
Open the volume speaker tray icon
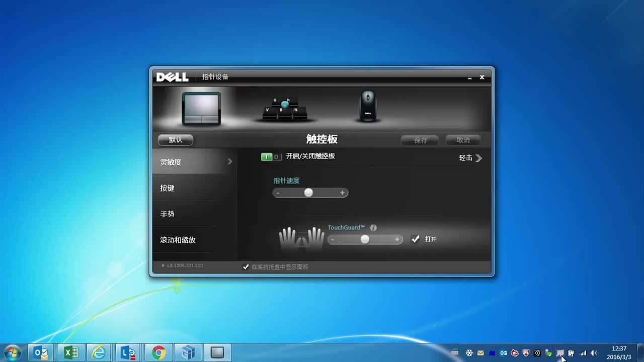click(594, 353)
